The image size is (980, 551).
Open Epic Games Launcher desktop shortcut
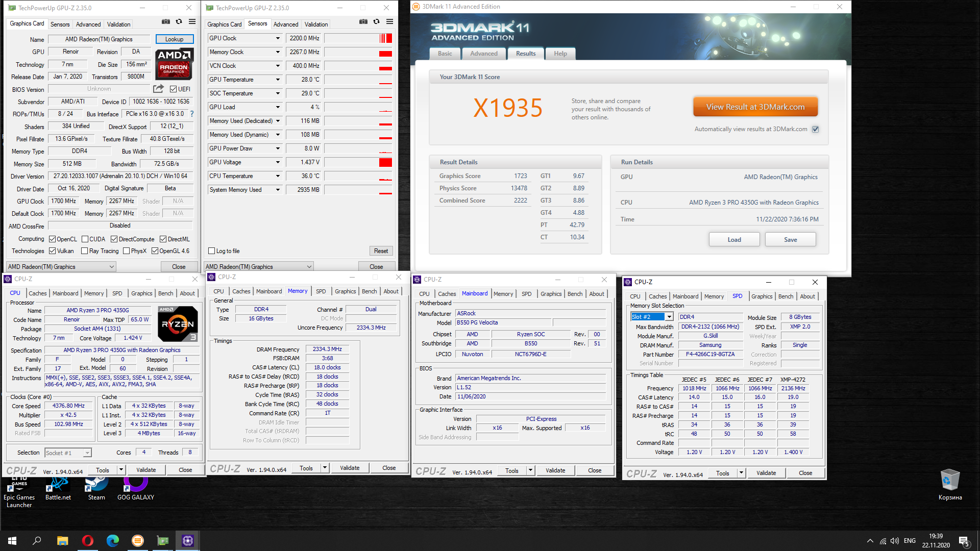19,491
